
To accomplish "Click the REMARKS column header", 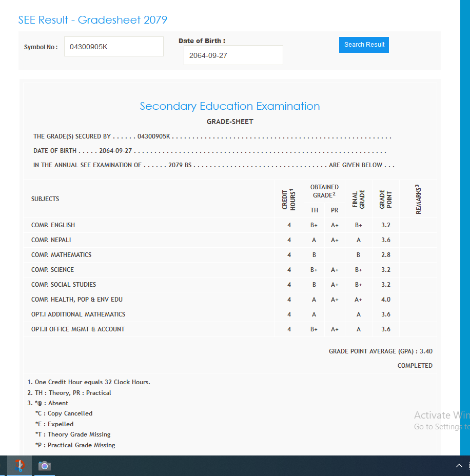I will [x=418, y=199].
